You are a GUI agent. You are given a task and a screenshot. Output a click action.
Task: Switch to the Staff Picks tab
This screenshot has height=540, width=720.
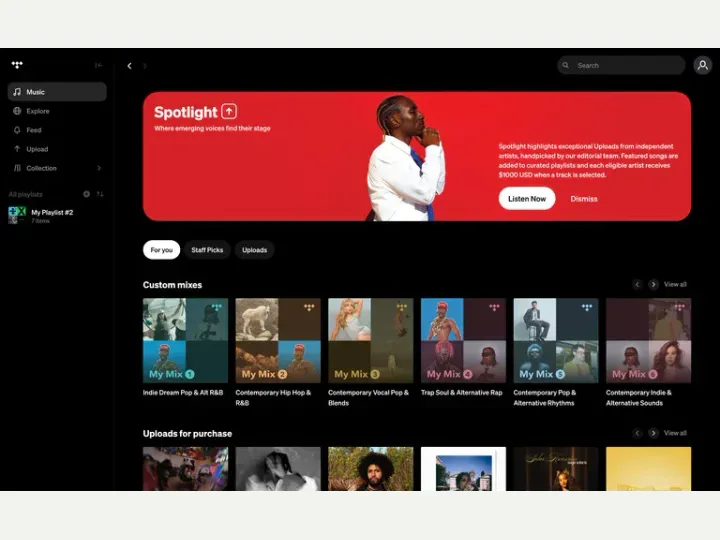coord(207,250)
